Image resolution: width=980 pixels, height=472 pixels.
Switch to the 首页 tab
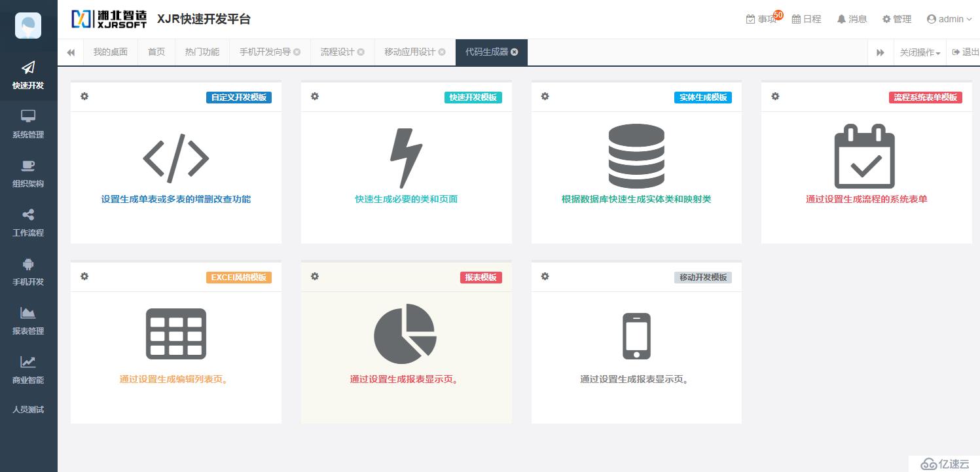[156, 52]
